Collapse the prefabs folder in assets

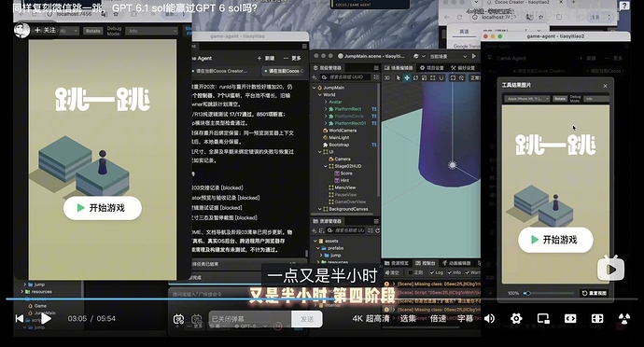317,248
